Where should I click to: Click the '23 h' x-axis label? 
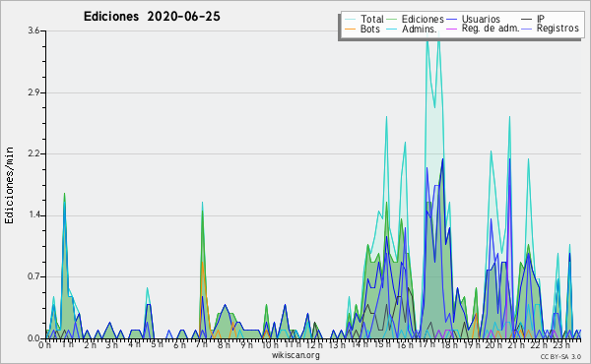tap(561, 344)
